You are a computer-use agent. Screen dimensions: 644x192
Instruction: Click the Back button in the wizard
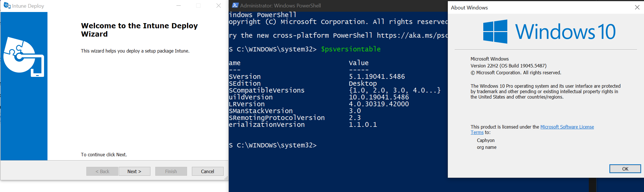[102, 171]
